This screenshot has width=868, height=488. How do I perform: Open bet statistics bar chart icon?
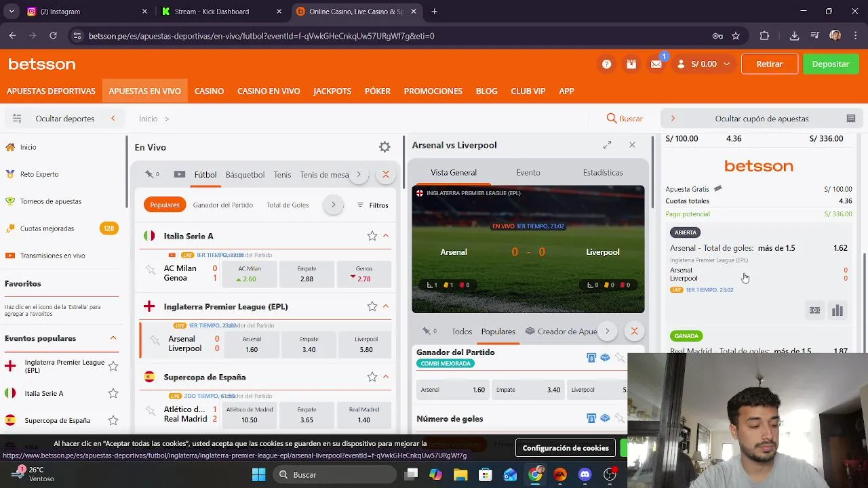[837, 310]
